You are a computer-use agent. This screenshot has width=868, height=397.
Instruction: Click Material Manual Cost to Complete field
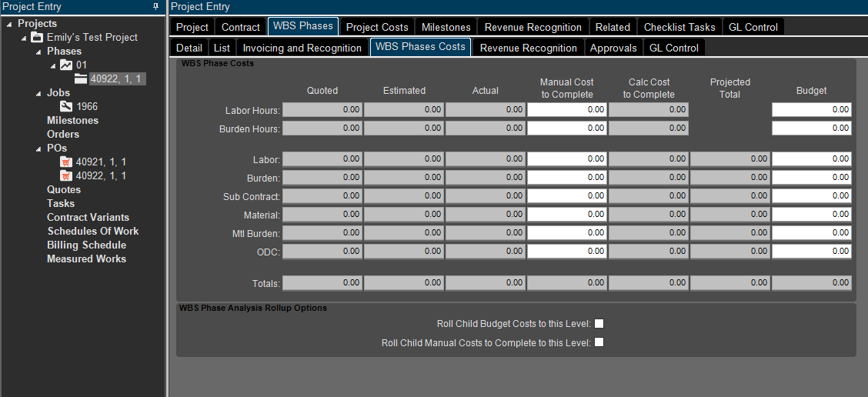[x=567, y=215]
